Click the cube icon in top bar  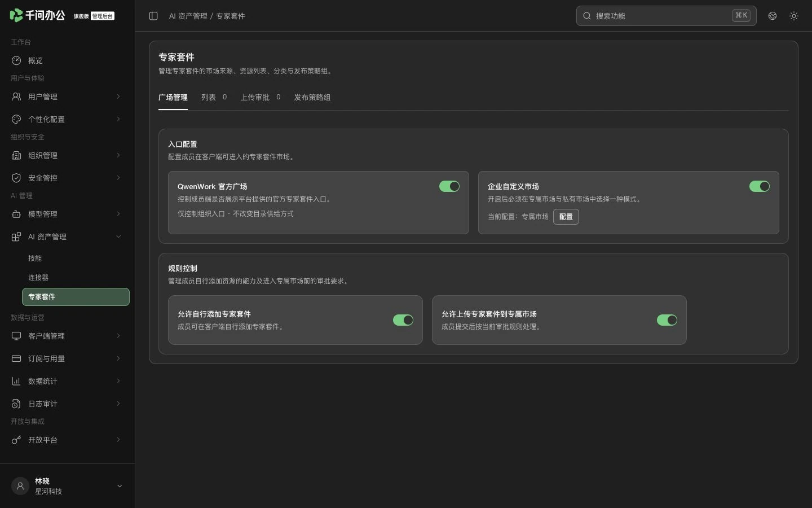(773, 16)
